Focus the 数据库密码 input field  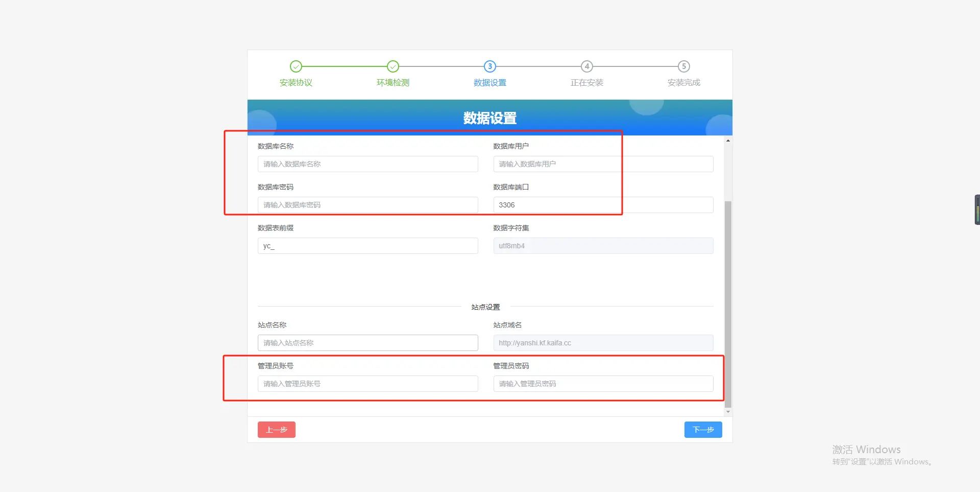pos(368,205)
